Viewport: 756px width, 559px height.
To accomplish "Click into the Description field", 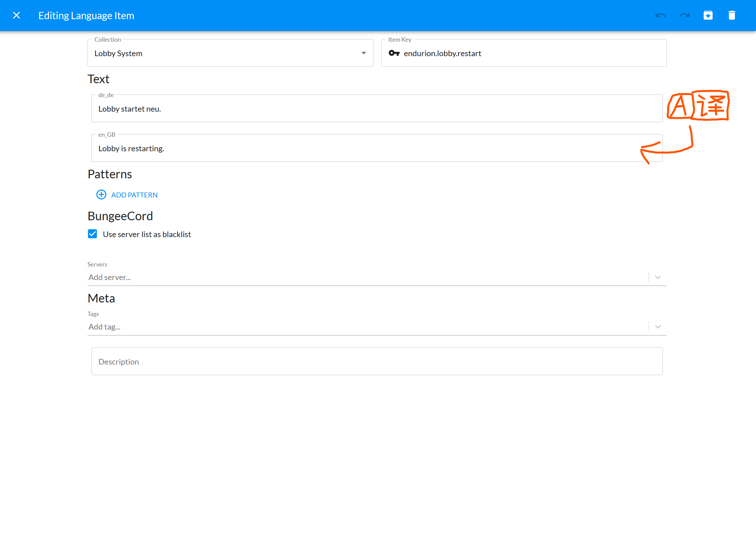I will (x=376, y=362).
